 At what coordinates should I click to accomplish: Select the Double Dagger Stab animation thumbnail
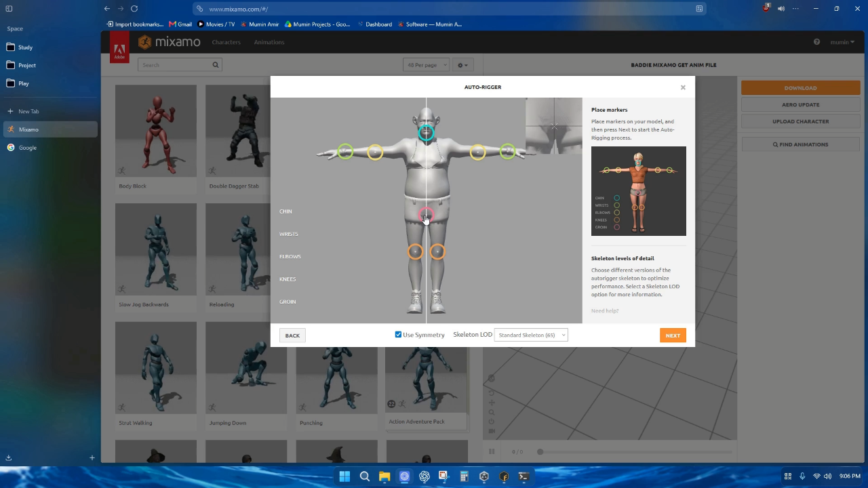tap(238, 131)
